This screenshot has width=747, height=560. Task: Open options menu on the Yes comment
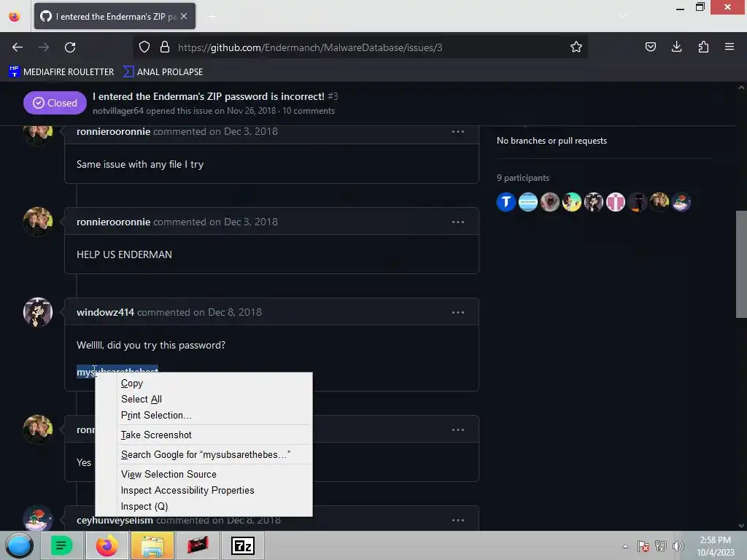click(x=458, y=429)
